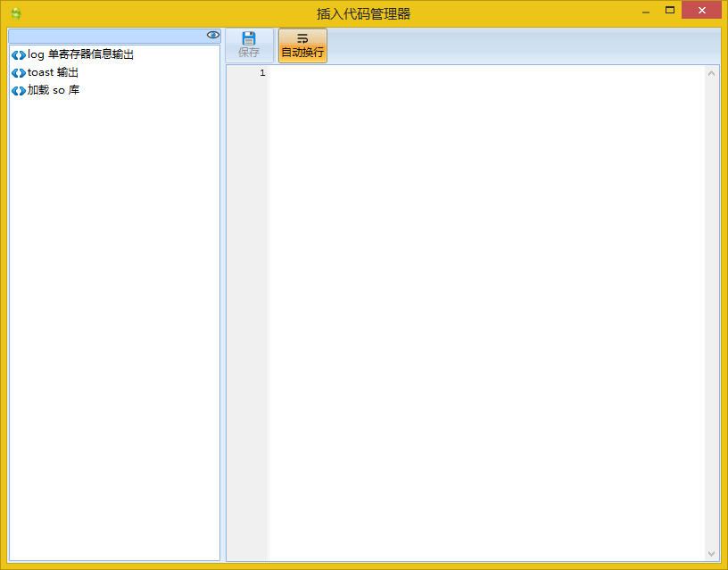Image resolution: width=728 pixels, height=570 pixels.
Task: Toggle the auto word wrap (自动换行) button
Action: point(302,45)
